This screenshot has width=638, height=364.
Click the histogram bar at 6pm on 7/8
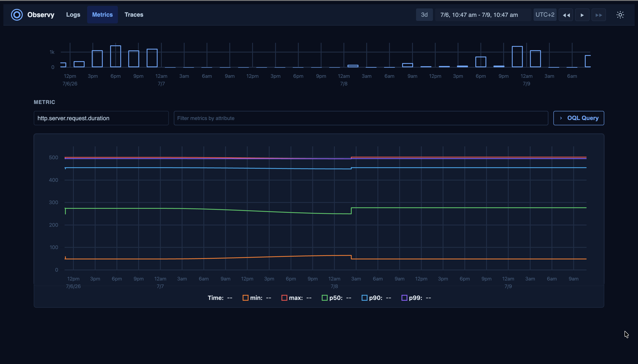[480, 62]
